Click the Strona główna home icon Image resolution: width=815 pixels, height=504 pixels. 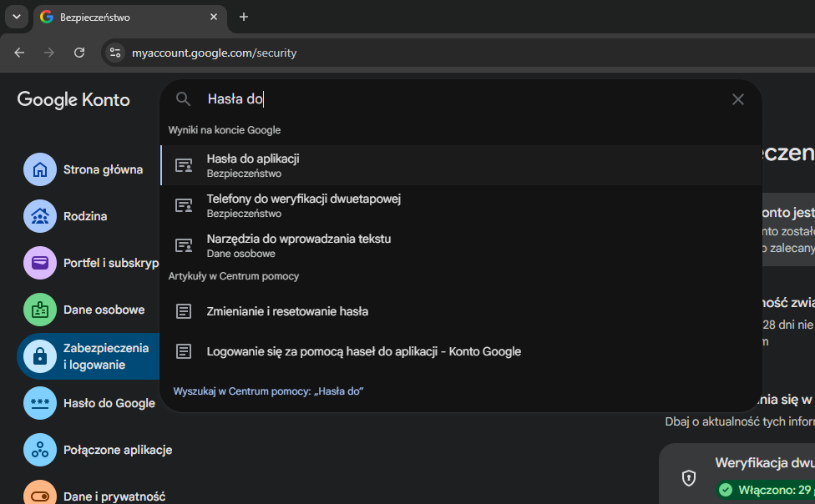pyautogui.click(x=40, y=169)
